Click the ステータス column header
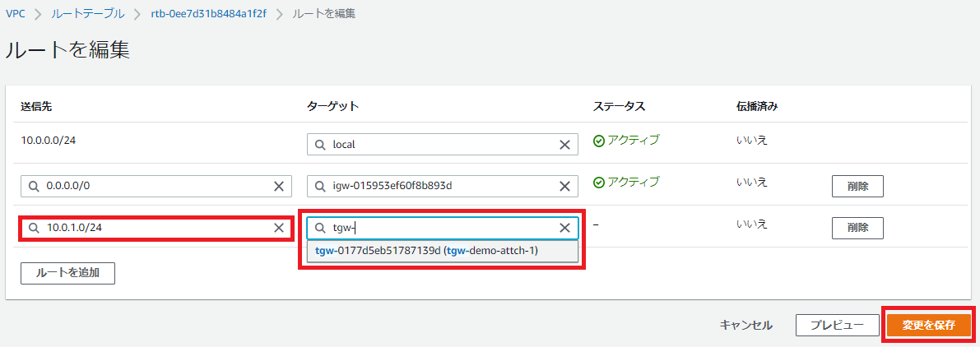 pos(619,106)
